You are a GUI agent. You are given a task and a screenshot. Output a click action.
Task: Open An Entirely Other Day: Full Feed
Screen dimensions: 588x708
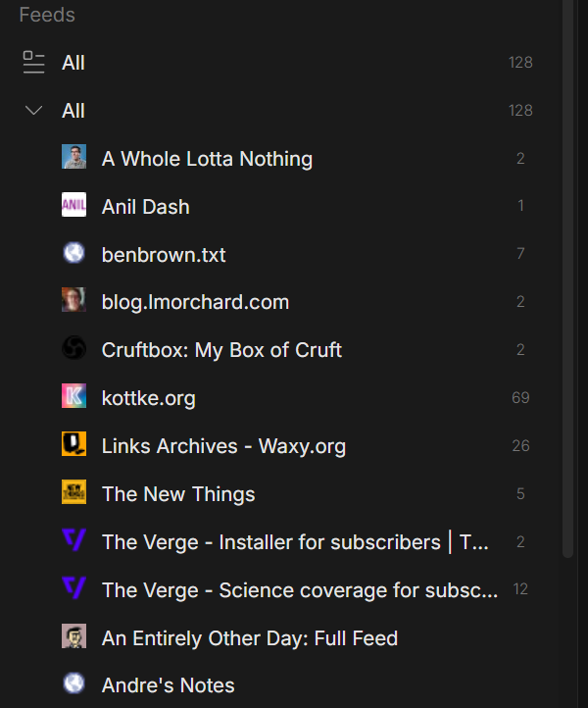pyautogui.click(x=250, y=638)
